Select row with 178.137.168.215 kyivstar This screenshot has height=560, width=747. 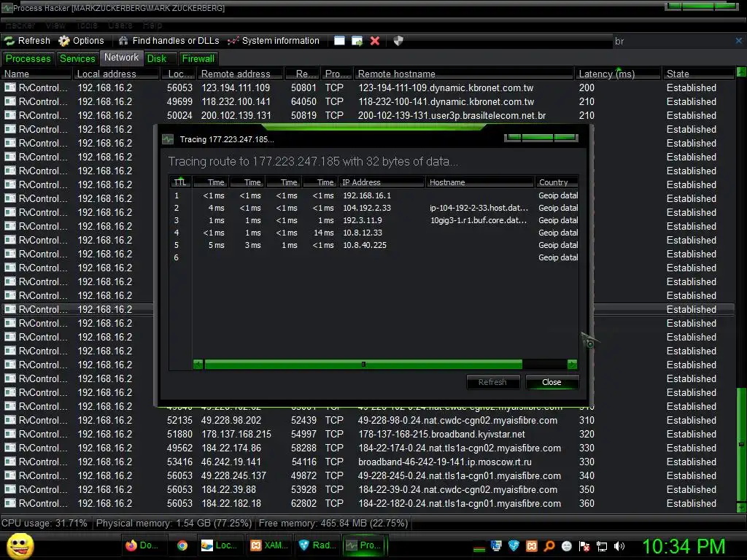pos(368,435)
